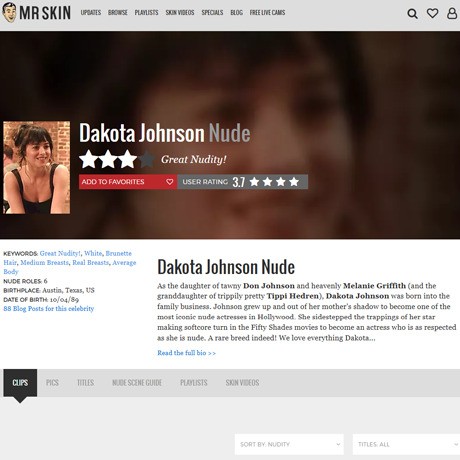Switch to the Nude Scene Guide tab

coord(137,383)
